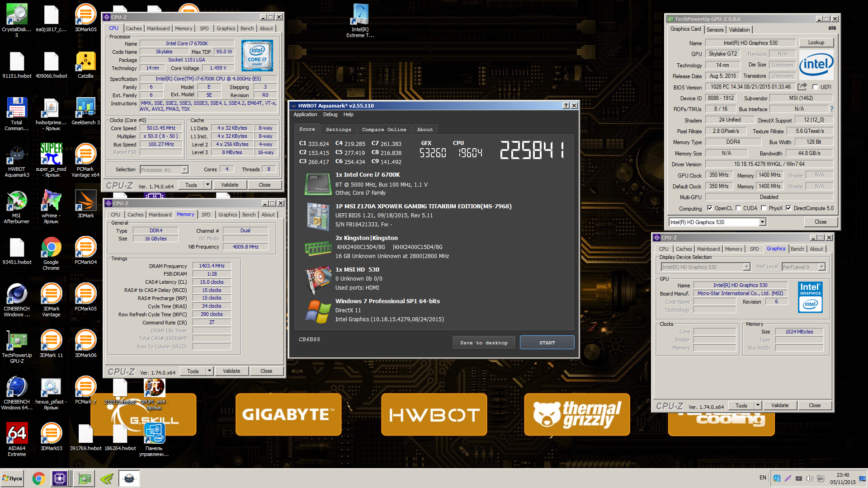Select the HWBOT Aquamark3 desktop shortcut
868x488 pixels.
coord(17,160)
